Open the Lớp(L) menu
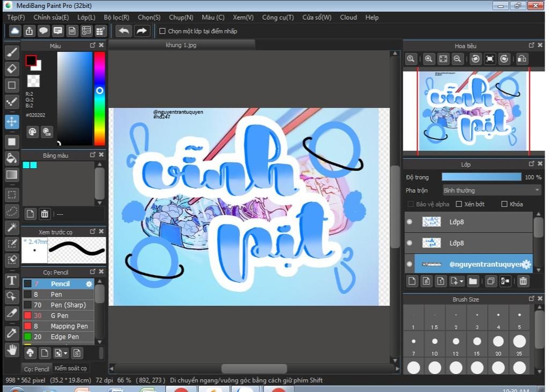Viewport: 549px width, 392px height. [86, 17]
